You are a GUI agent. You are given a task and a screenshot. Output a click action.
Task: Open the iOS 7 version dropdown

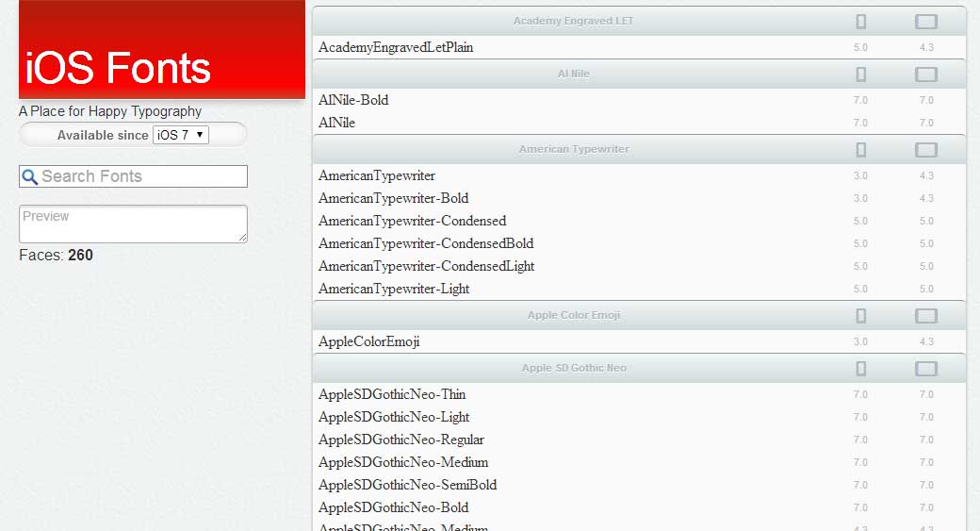click(x=180, y=135)
